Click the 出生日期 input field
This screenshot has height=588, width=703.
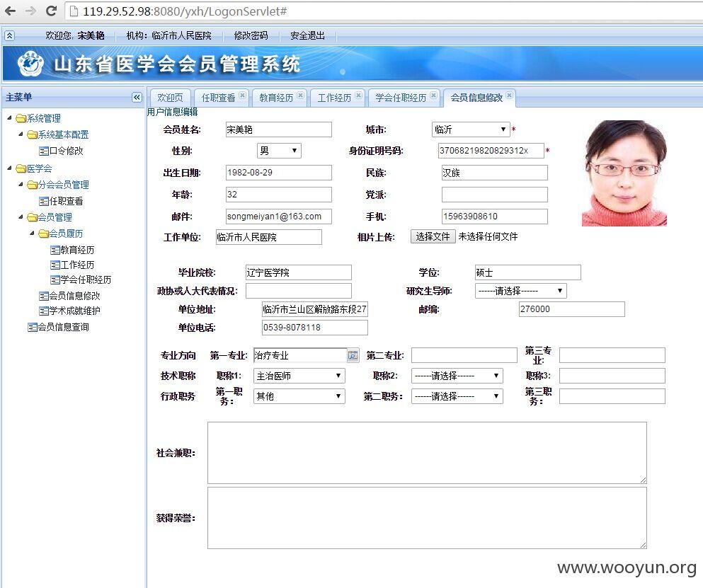[278, 173]
